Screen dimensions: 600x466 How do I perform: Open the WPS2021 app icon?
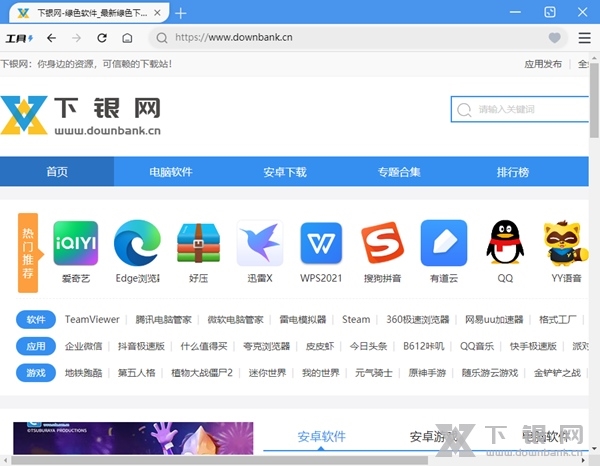pos(321,243)
